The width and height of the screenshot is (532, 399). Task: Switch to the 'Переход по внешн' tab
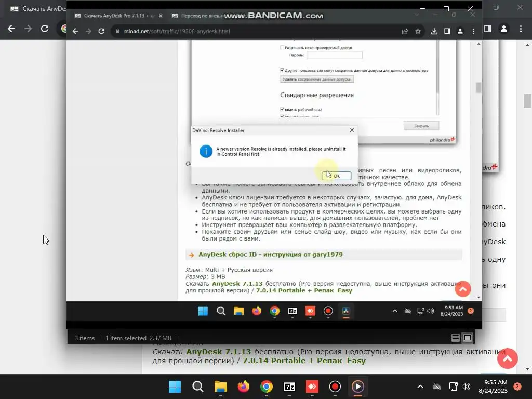tap(197, 16)
